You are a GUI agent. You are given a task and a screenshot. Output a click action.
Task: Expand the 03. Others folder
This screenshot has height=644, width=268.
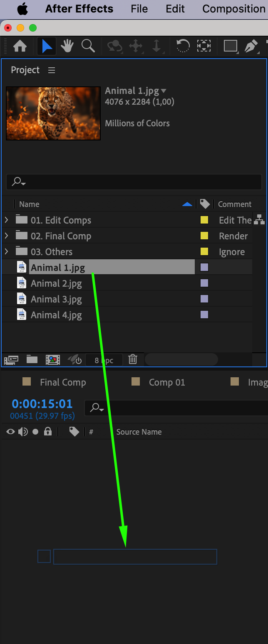point(6,251)
